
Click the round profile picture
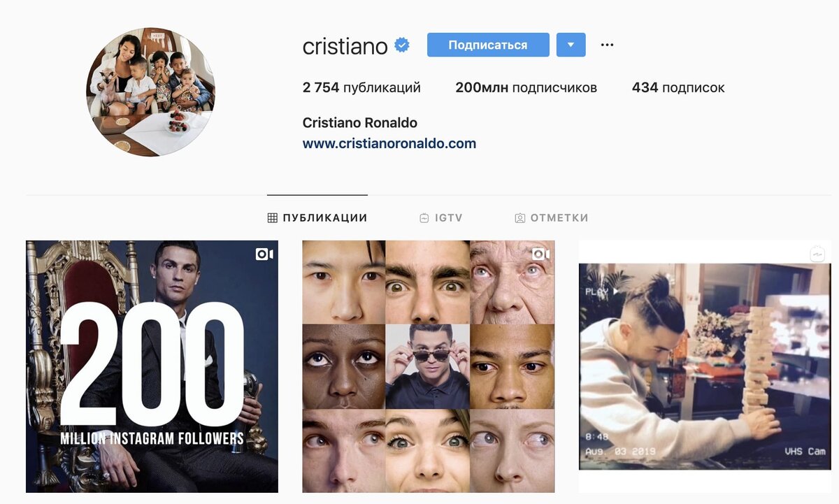coord(150,92)
